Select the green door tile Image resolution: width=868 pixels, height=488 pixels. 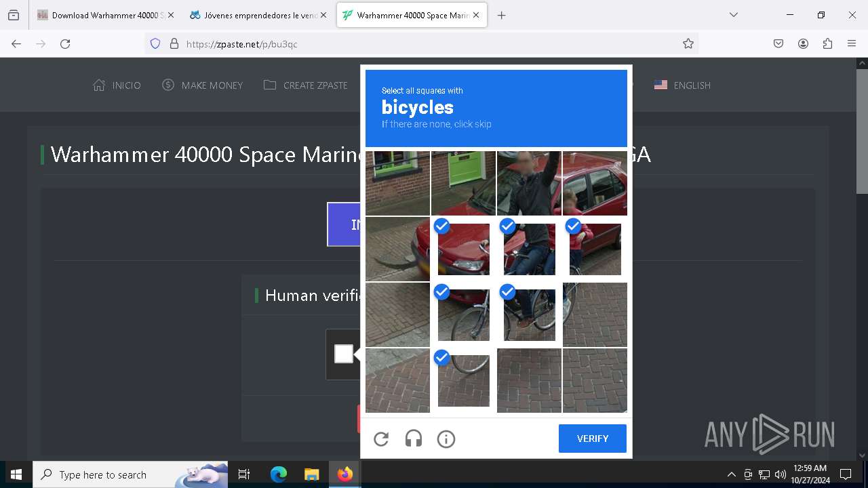pos(464,183)
